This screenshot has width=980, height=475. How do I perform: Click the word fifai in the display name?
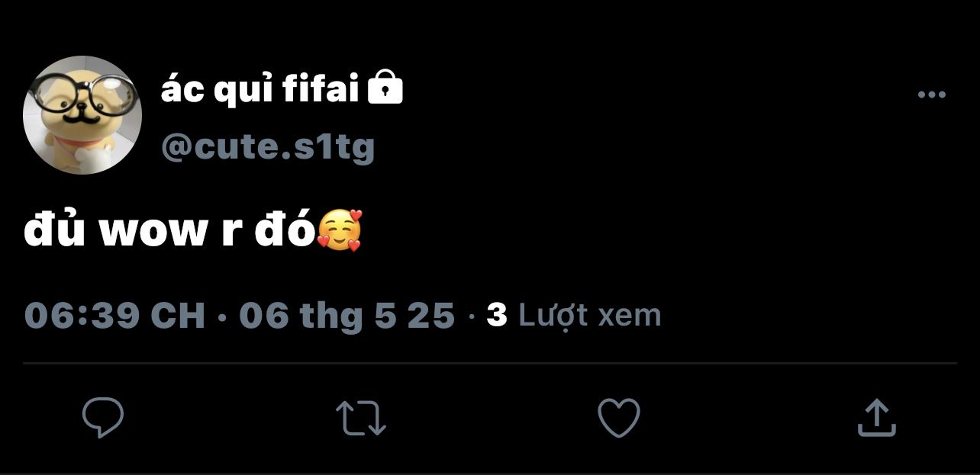[x=321, y=91]
